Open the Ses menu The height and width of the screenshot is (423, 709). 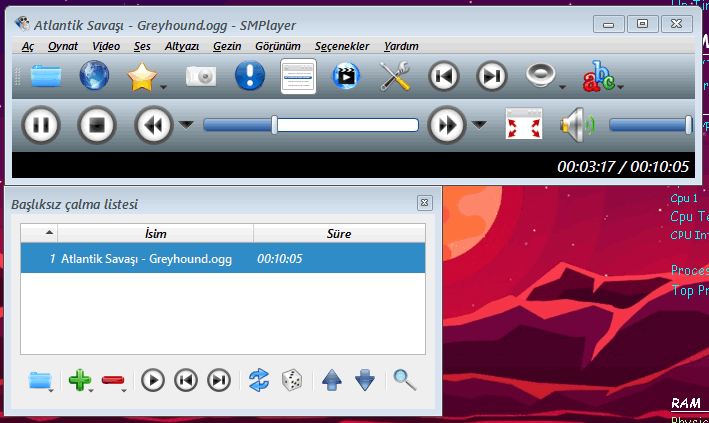tap(142, 46)
